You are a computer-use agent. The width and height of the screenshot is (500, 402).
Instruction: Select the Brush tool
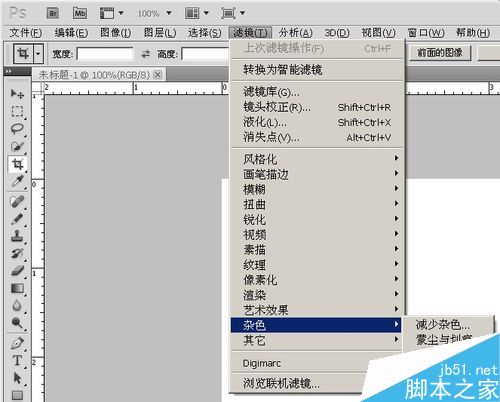[17, 219]
